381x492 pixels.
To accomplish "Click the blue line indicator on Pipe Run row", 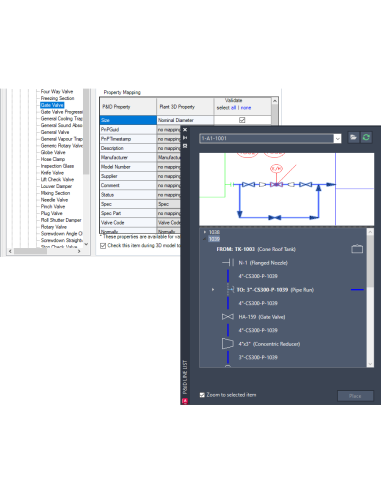I will point(357,290).
